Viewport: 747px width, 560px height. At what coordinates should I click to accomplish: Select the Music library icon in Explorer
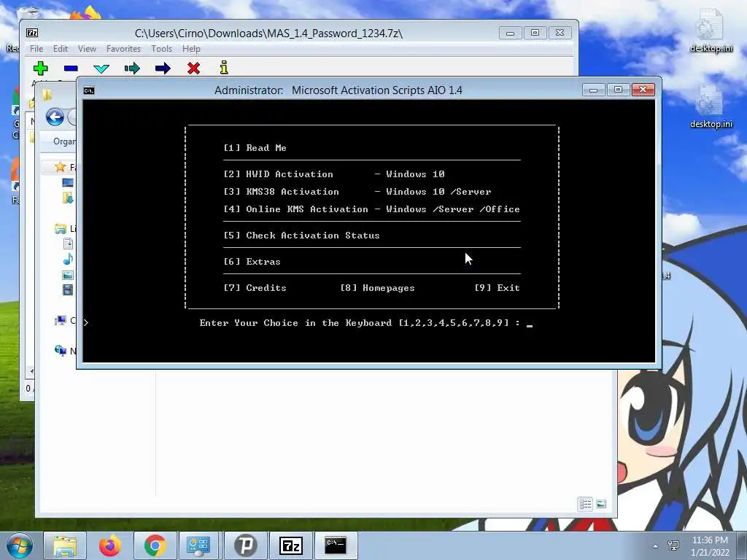[x=68, y=259]
